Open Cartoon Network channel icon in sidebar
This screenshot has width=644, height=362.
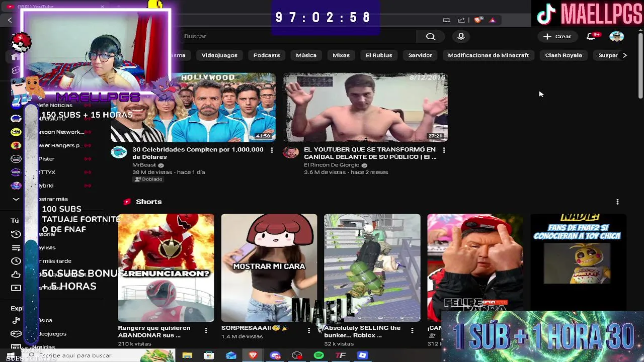[x=16, y=132]
